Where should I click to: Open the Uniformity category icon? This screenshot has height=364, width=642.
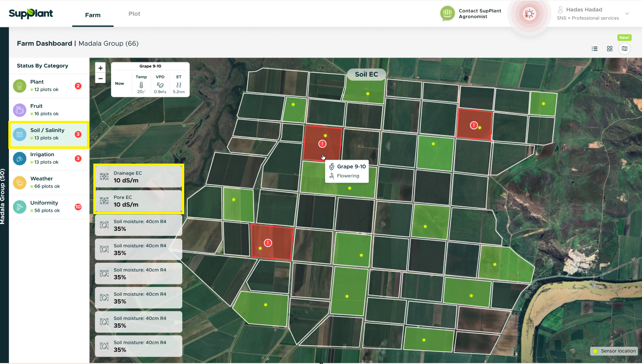point(19,207)
